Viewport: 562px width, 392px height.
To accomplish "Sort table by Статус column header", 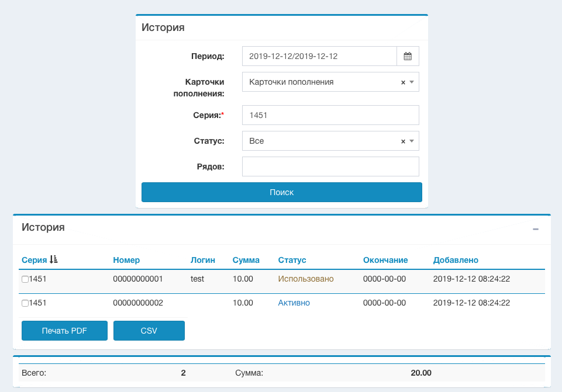I will (292, 260).
